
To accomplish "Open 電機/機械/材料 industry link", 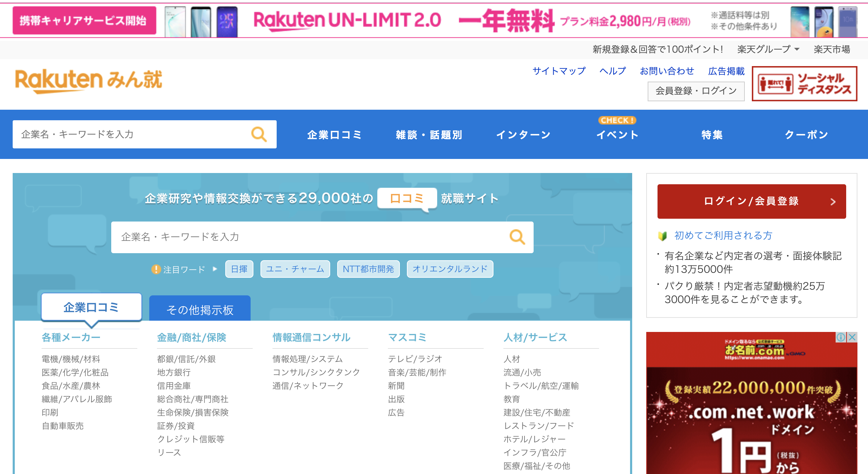I will [x=71, y=359].
